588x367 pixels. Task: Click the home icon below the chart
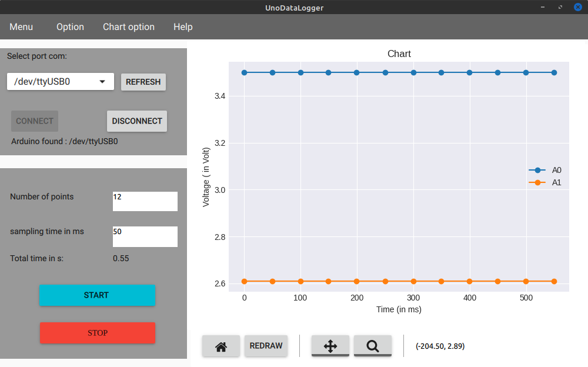tap(221, 346)
